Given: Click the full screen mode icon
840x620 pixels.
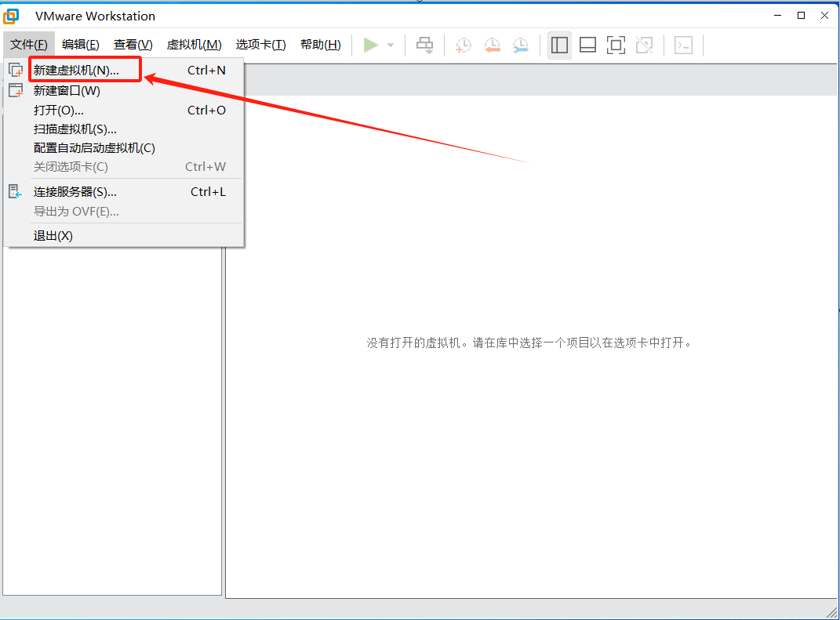Looking at the screenshot, I should [x=616, y=45].
